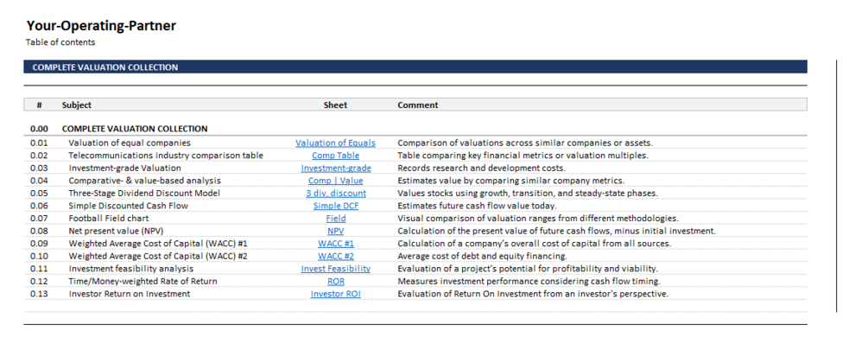
Task: Select comment 'Estimates value by comparing similar company metrics.'
Action: [511, 181]
